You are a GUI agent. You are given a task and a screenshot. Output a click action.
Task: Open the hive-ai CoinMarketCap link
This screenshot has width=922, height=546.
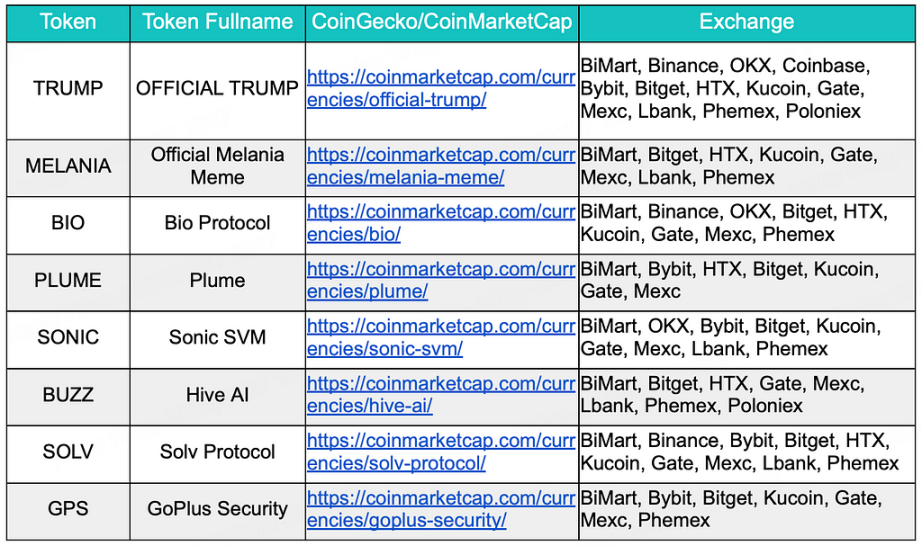coord(441,394)
